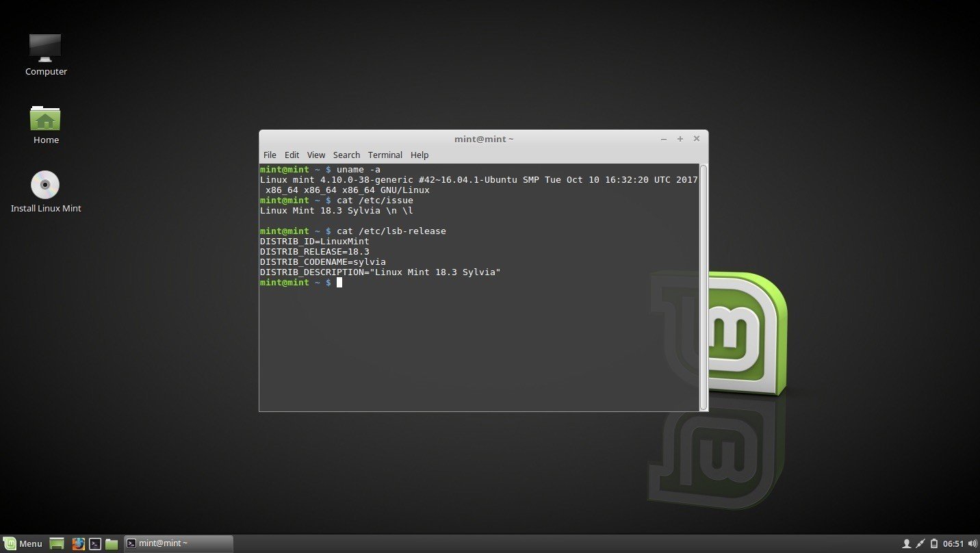Image resolution: width=980 pixels, height=553 pixels.
Task: Open the network connection tray icon
Action: [920, 544]
